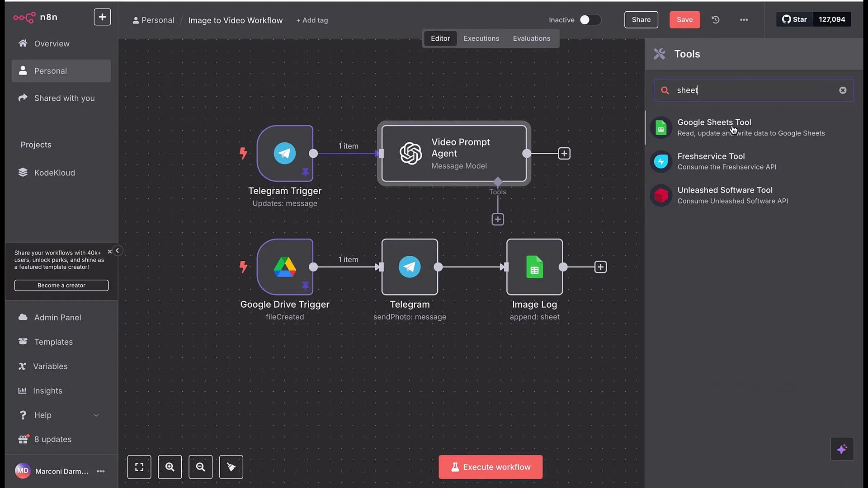Click the star count 127,094
The height and width of the screenshot is (488, 868).
click(832, 19)
